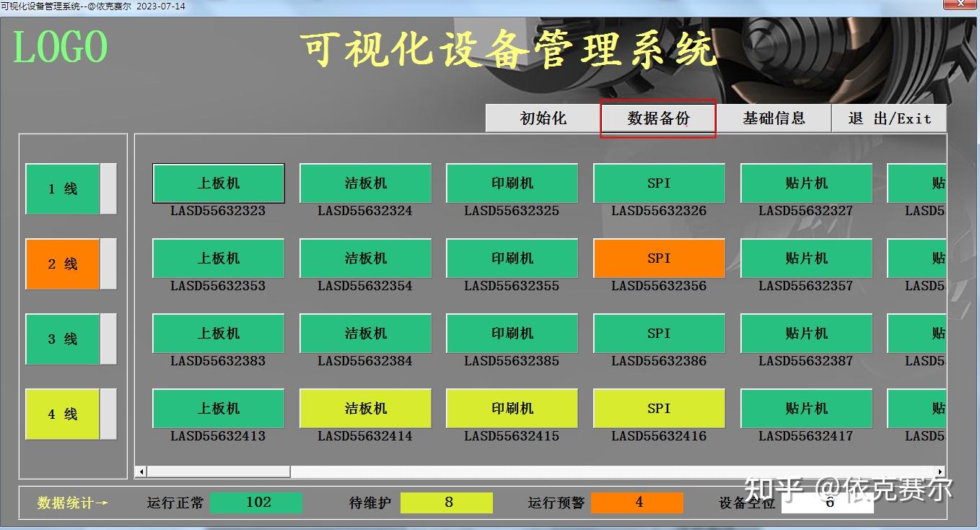Select the orange 2线 production line
Image resolution: width=980 pixels, height=530 pixels.
[62, 264]
